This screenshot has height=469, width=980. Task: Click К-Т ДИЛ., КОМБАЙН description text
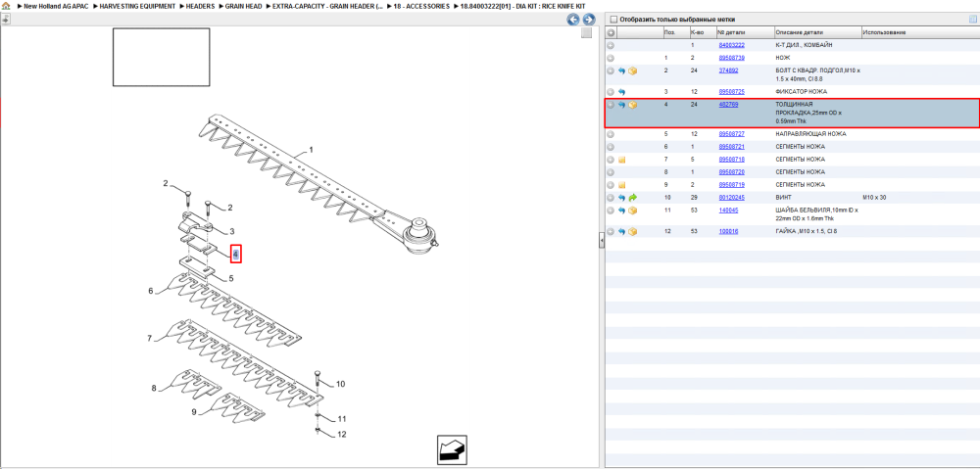(x=804, y=46)
